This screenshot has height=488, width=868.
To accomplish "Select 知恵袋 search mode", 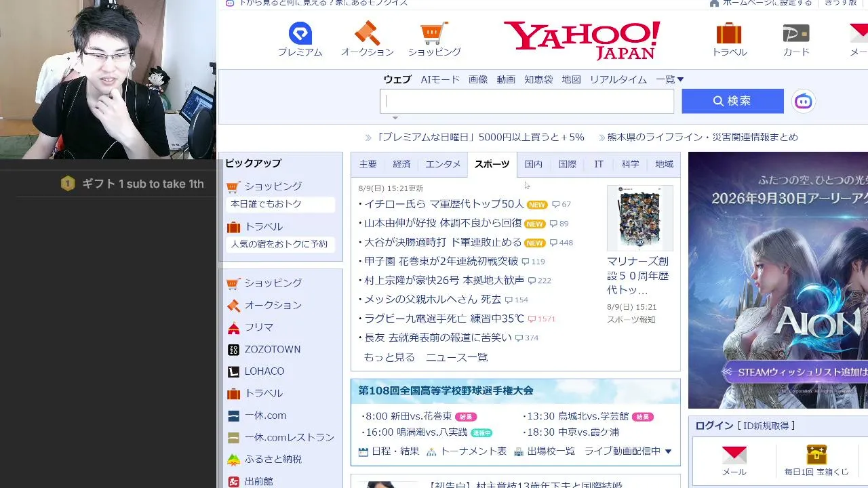I will click(538, 79).
